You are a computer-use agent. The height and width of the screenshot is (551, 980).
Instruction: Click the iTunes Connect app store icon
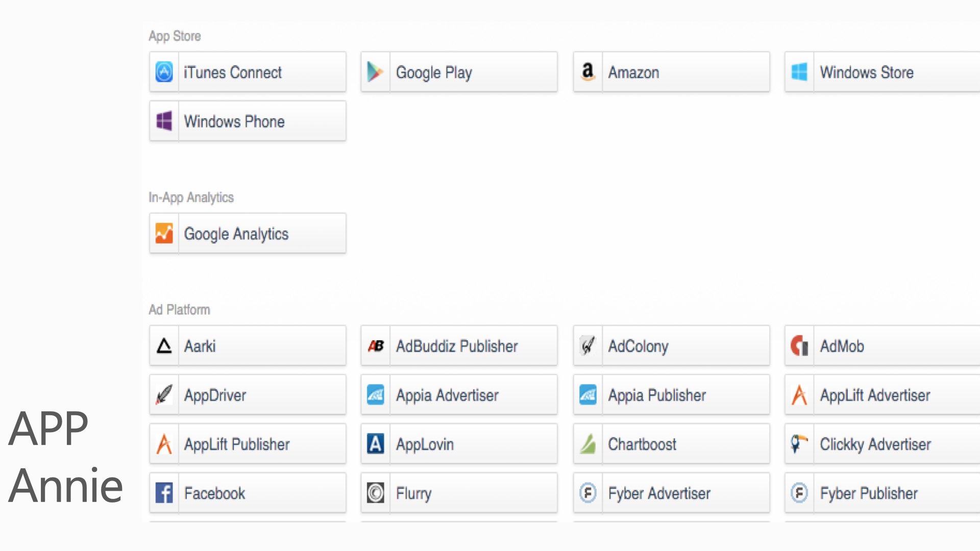pyautogui.click(x=164, y=72)
